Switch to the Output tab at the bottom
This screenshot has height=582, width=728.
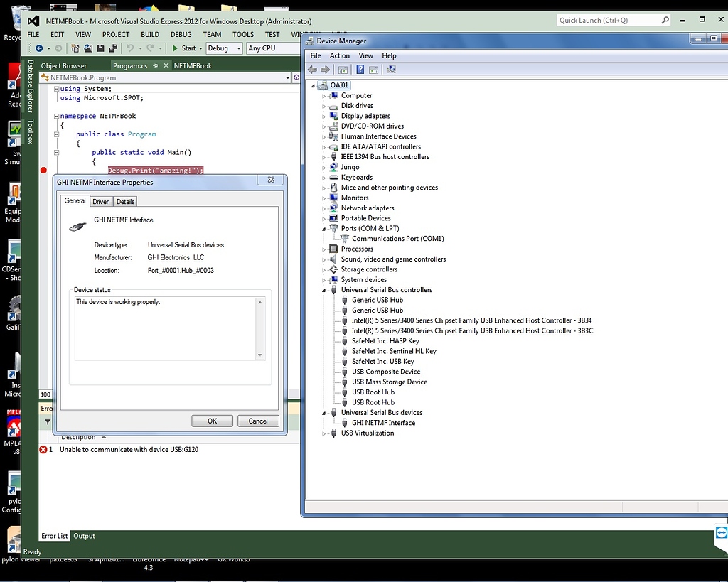coord(84,536)
